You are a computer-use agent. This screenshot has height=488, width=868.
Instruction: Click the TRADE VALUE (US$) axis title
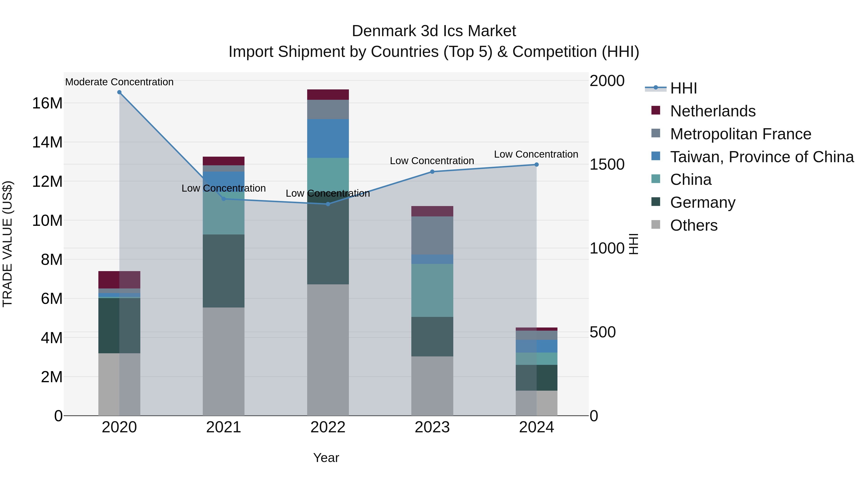point(7,244)
